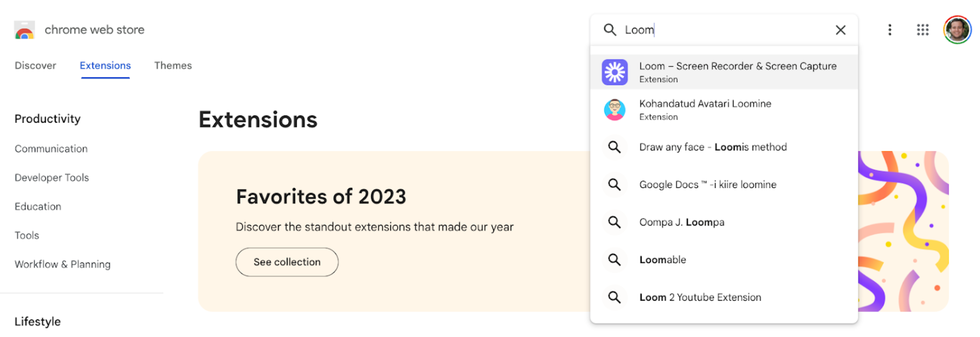Click the Chrome Web Store logo
This screenshot has height=337, width=980.
click(x=25, y=29)
